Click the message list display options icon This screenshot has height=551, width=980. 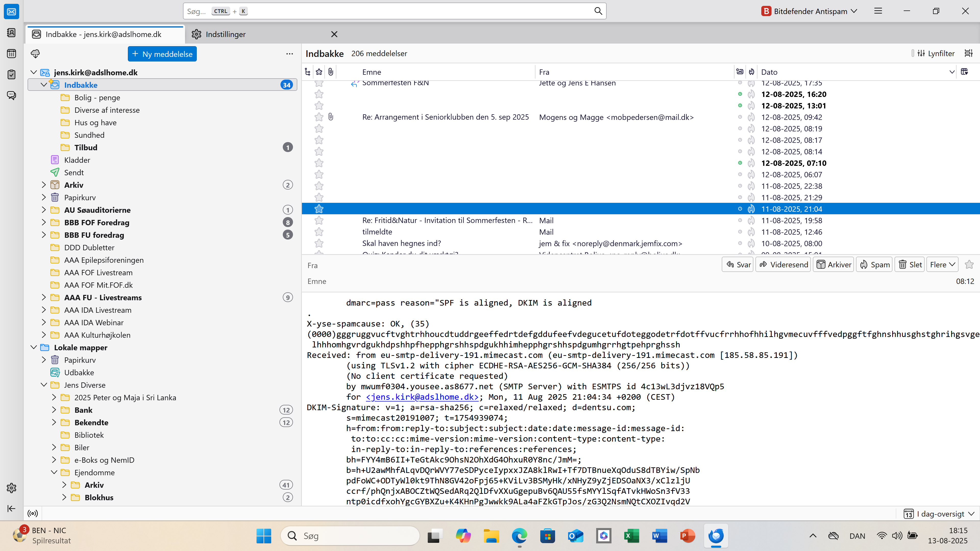tap(969, 53)
